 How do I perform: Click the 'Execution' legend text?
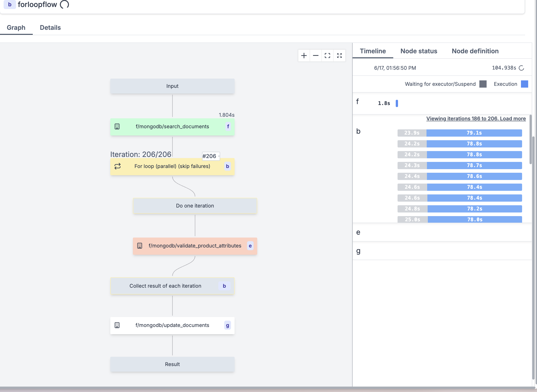point(505,84)
